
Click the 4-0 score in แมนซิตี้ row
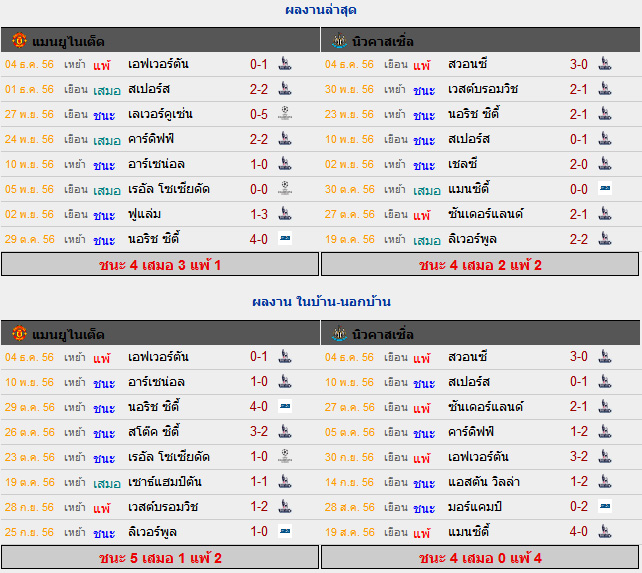[579, 532]
